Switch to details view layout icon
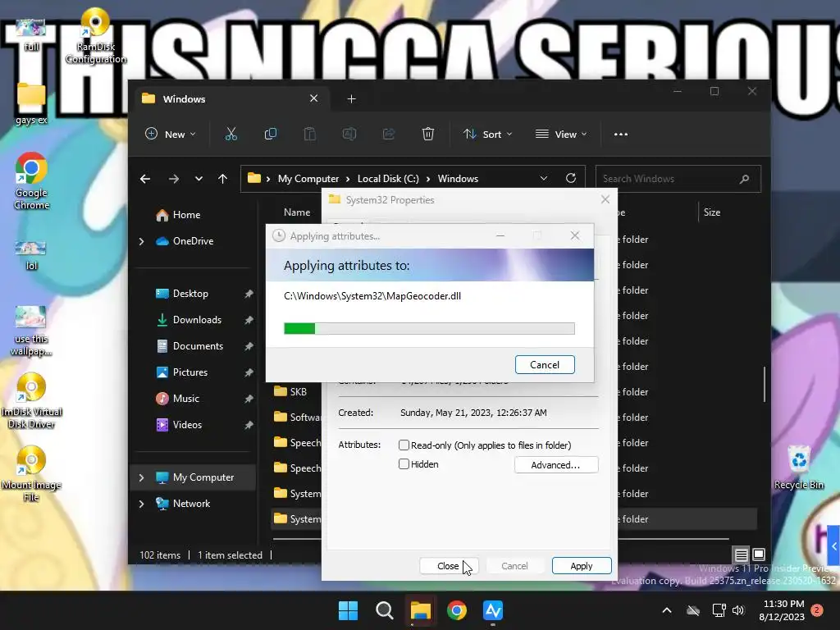Image resolution: width=840 pixels, height=630 pixels. [741, 555]
